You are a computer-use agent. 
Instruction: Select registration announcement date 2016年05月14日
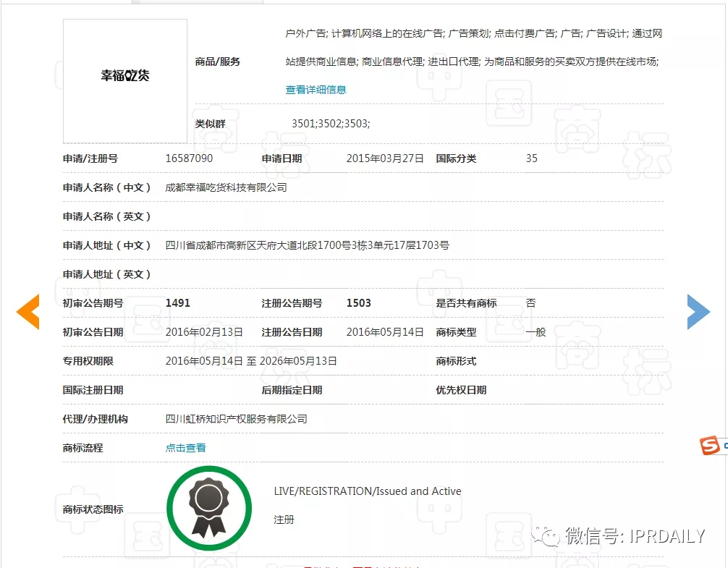pos(385,332)
